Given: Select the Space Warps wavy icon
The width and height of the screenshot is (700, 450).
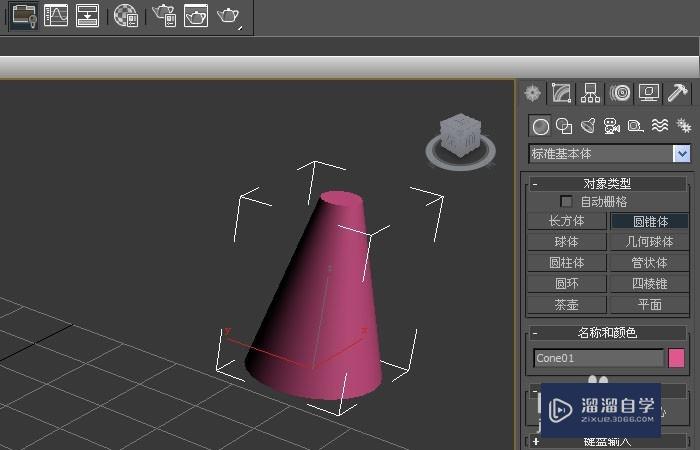Looking at the screenshot, I should pos(660,126).
